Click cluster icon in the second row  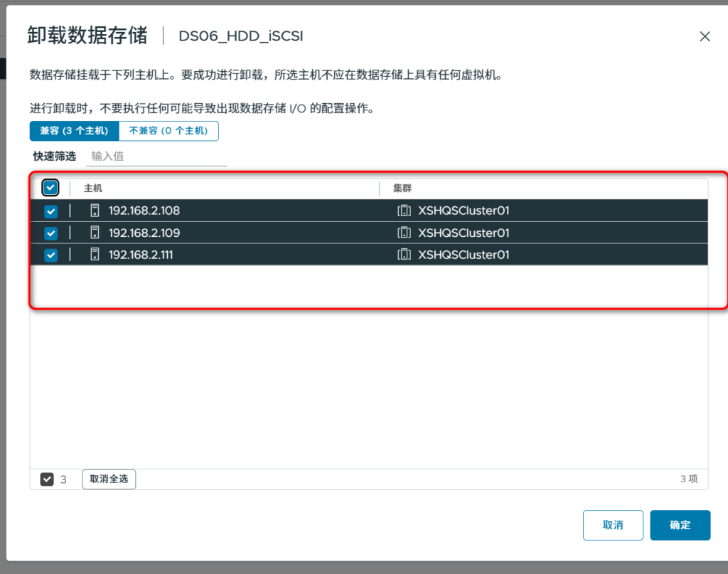[x=404, y=233]
